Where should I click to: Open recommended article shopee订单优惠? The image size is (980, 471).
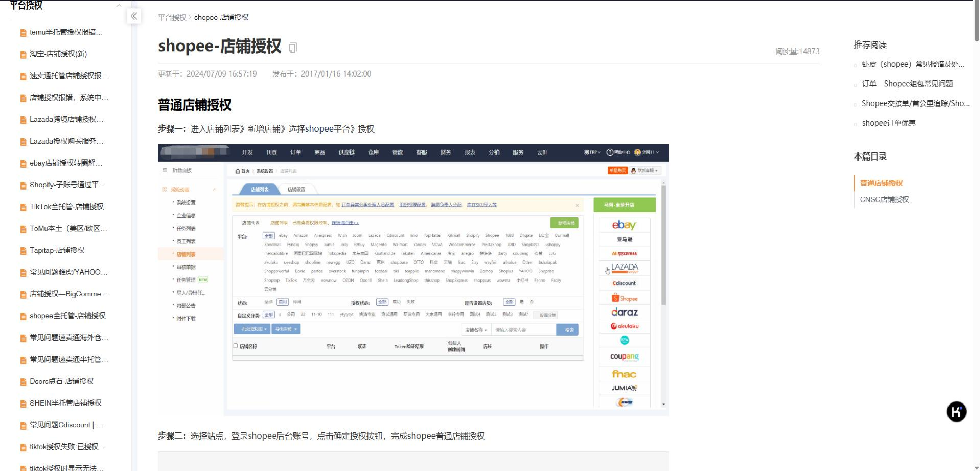click(888, 123)
